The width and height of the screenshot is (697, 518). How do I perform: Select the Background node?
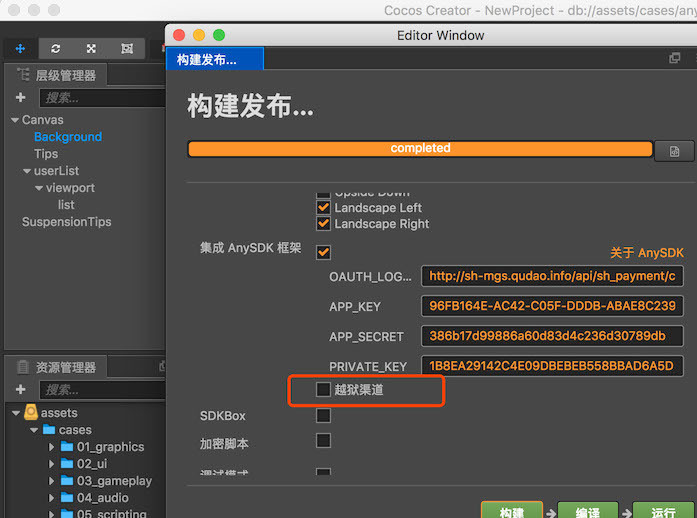coord(68,137)
